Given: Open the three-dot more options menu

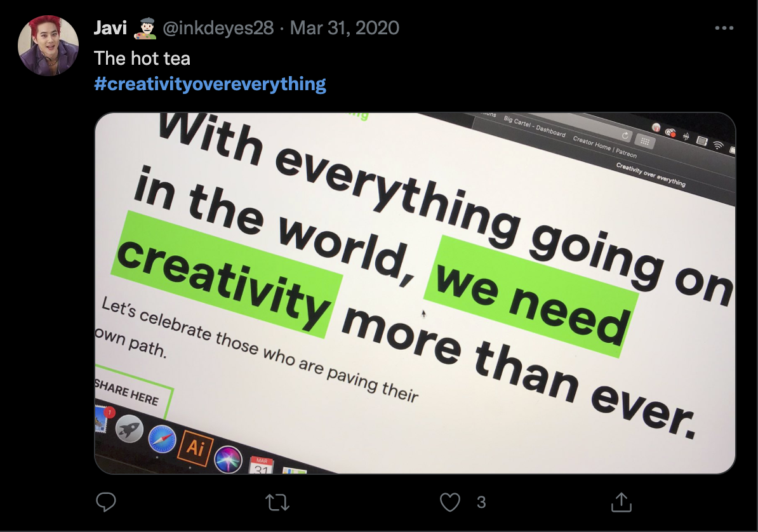Looking at the screenshot, I should pos(724,28).
